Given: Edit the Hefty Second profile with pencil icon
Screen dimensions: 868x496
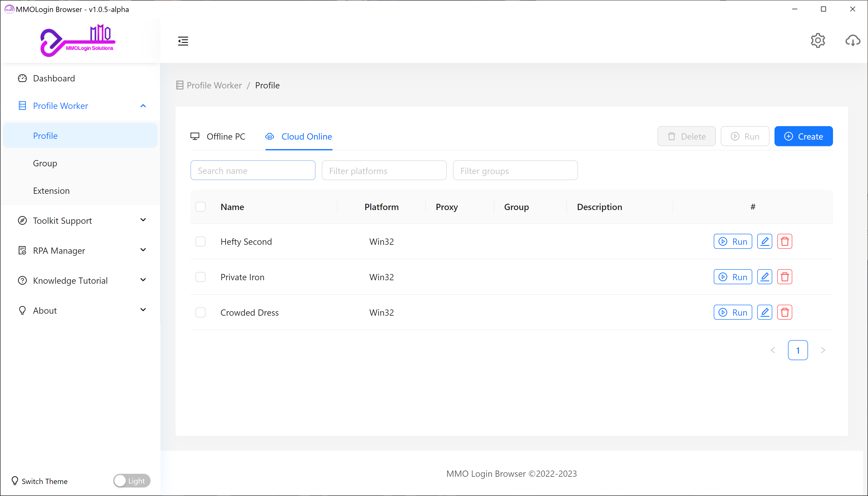Looking at the screenshot, I should pos(764,242).
